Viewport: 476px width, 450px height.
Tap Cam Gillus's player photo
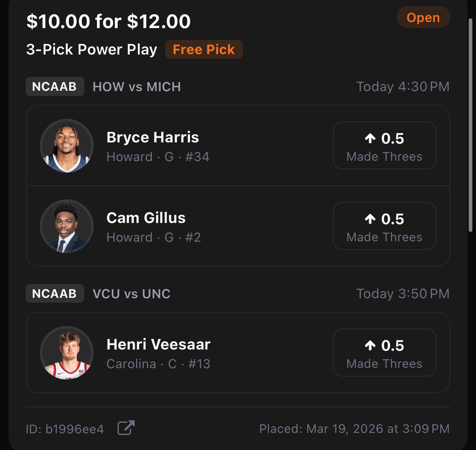coord(66,226)
